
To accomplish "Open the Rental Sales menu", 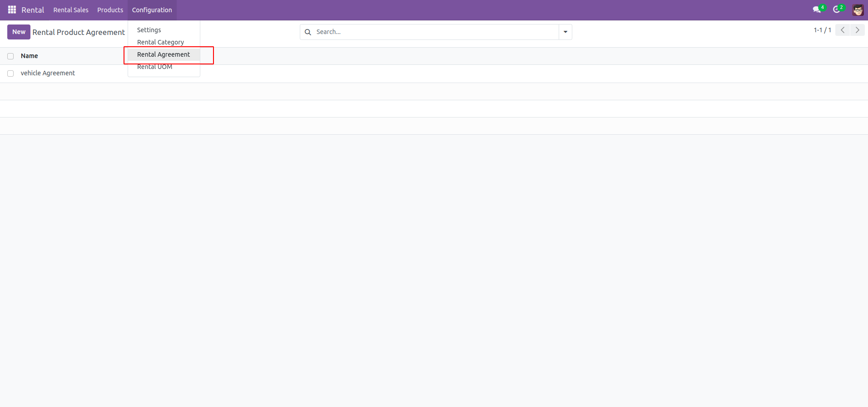I will pos(71,10).
